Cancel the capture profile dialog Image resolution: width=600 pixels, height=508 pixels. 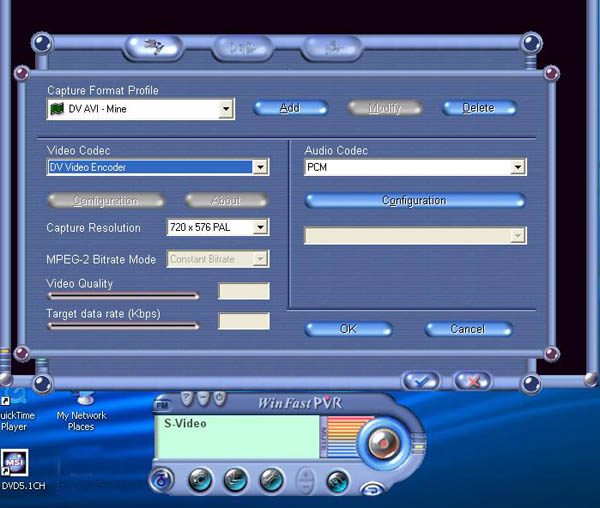click(x=468, y=329)
